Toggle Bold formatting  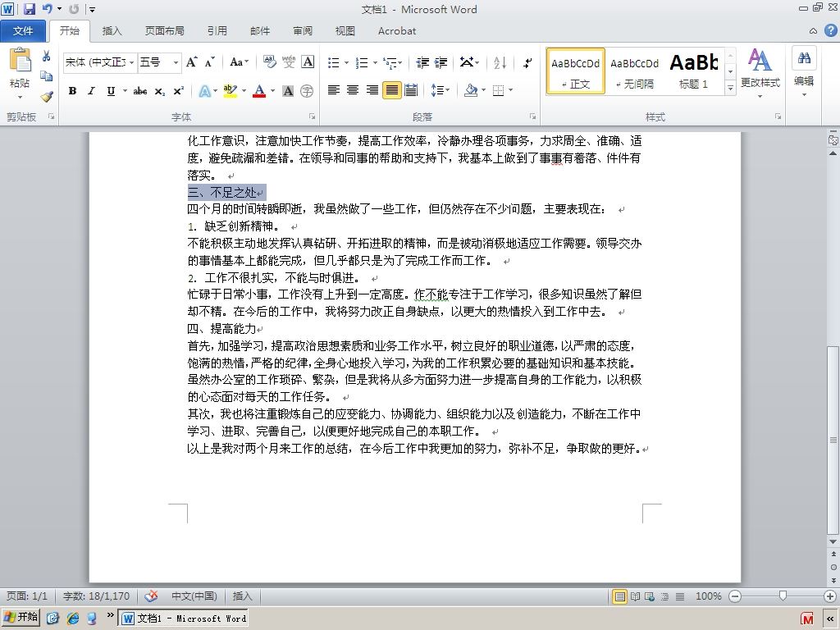click(72, 91)
